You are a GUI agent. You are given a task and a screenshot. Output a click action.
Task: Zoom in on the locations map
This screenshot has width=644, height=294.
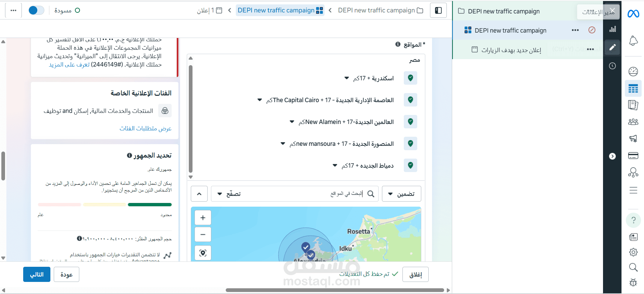(203, 218)
